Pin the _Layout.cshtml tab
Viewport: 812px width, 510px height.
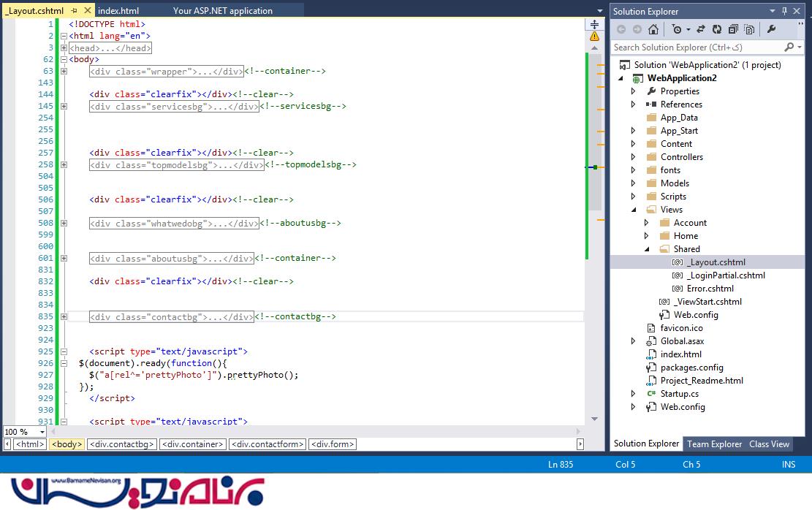pos(74,11)
